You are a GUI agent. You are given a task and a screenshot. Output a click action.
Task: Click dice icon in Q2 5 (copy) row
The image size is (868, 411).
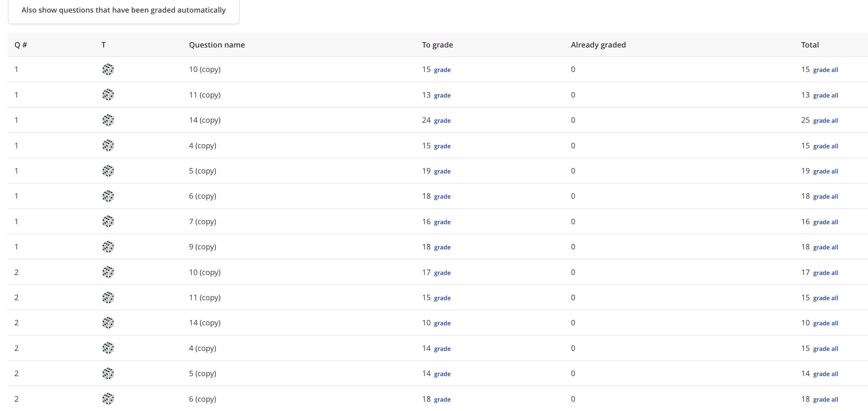(108, 374)
